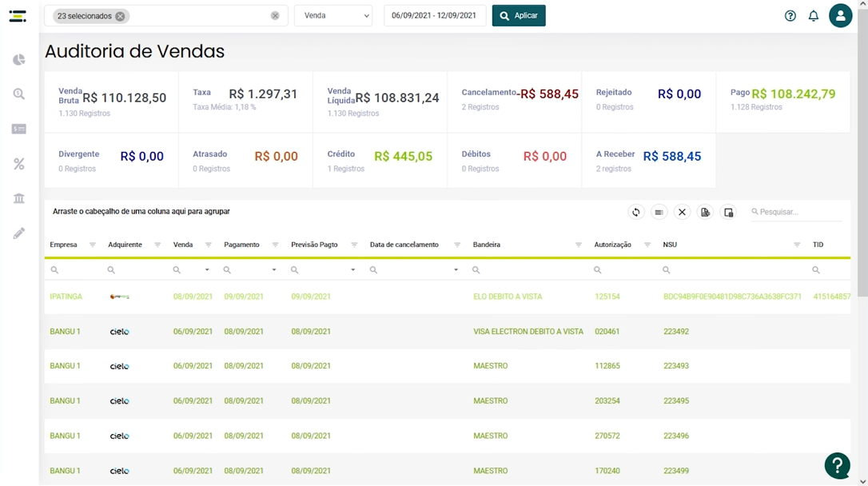Click the help question mark icon in header
Screen dimensions: 868x486
pos(790,15)
